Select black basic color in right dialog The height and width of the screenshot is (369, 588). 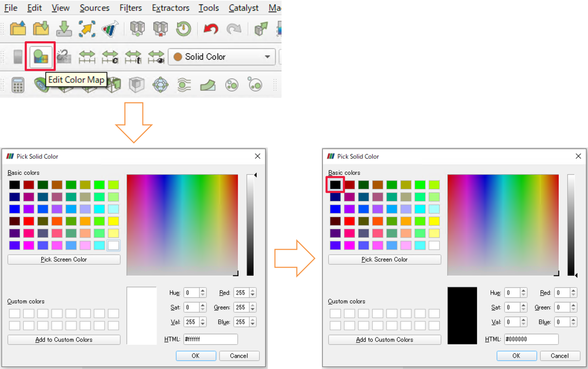tap(335, 185)
